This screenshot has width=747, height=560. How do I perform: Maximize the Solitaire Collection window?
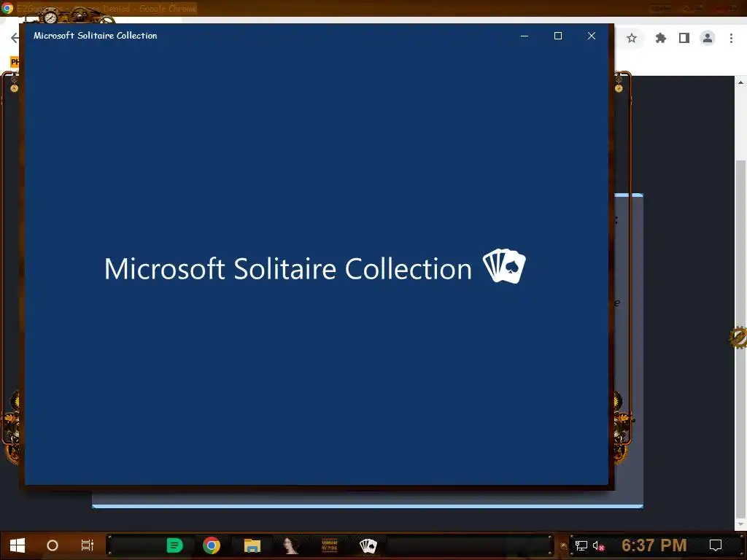click(558, 36)
